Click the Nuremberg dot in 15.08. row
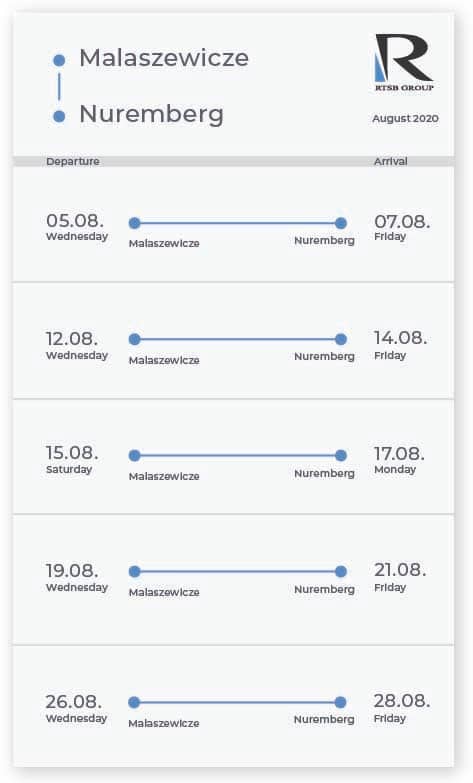This screenshot has height=783, width=473. (341, 455)
